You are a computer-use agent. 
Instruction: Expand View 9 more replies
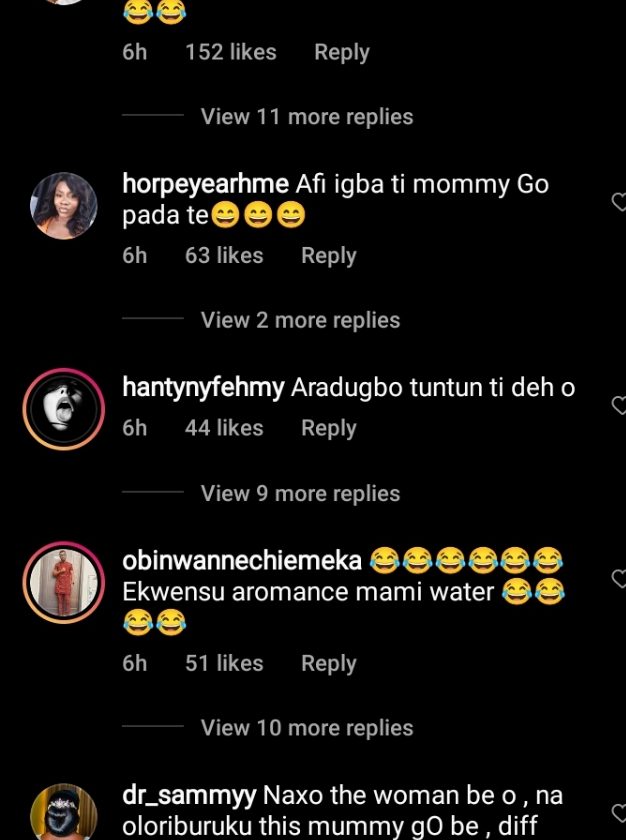point(300,493)
